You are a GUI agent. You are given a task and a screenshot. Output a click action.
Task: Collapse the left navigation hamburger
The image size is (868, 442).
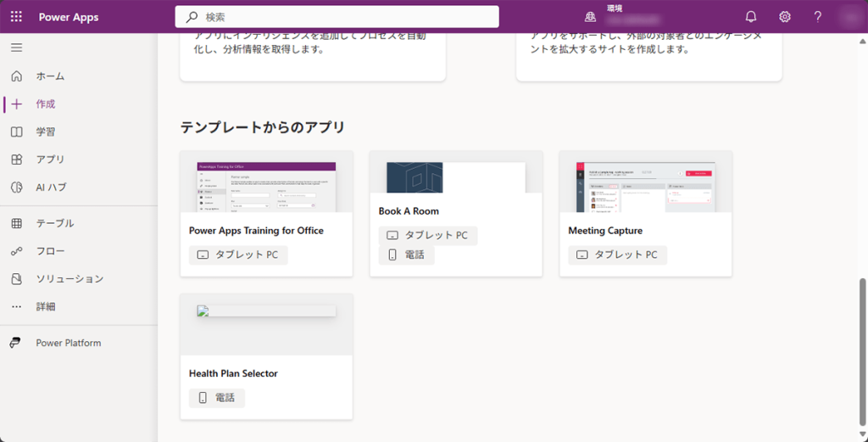[17, 48]
